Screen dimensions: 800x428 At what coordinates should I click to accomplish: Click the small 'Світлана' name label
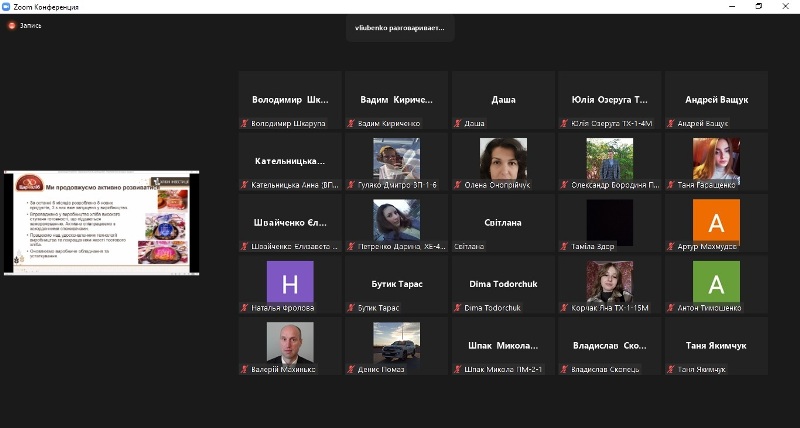(x=469, y=246)
